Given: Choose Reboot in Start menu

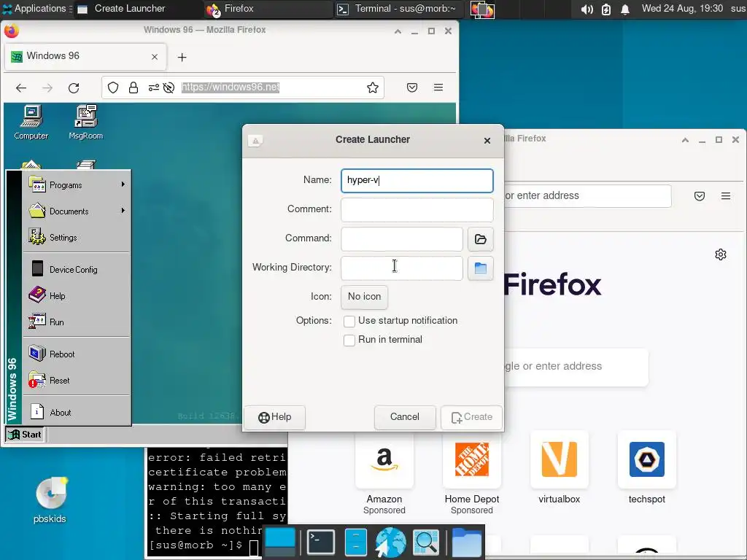Looking at the screenshot, I should (76, 354).
